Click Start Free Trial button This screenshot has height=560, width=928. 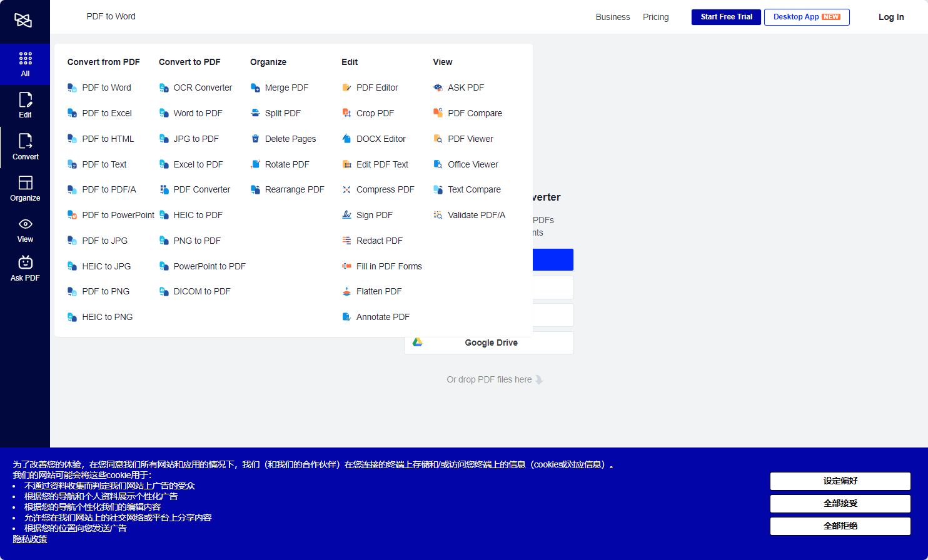pyautogui.click(x=726, y=17)
